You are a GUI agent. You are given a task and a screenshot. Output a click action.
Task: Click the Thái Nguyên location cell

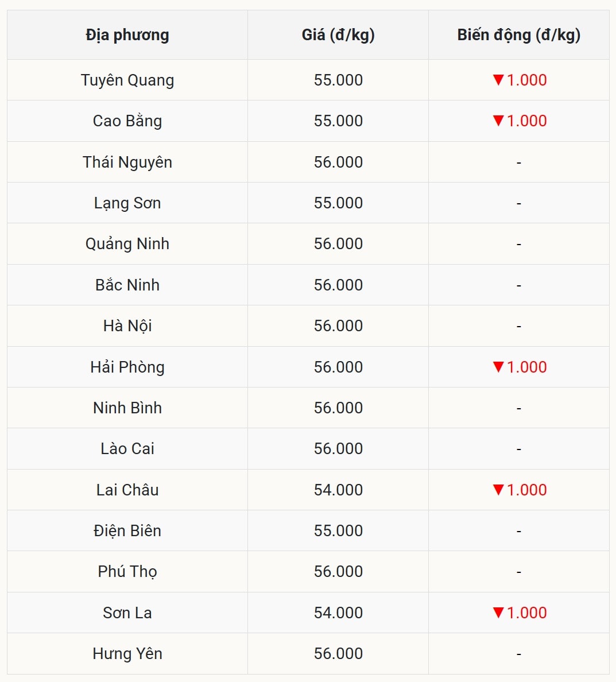pos(127,162)
